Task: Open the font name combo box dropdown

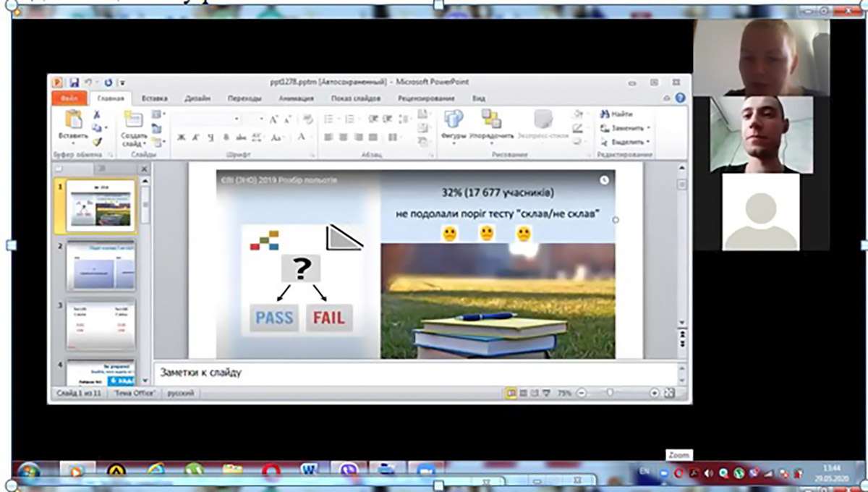Action: point(236,119)
